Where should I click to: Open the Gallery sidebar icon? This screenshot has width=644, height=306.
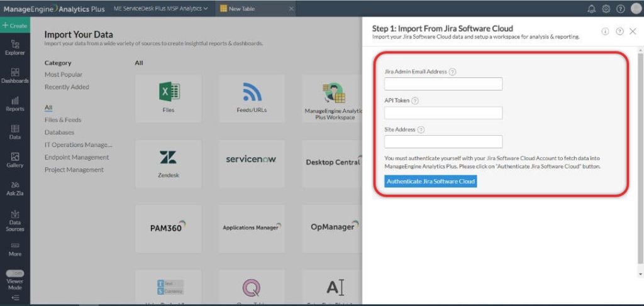[x=15, y=160]
